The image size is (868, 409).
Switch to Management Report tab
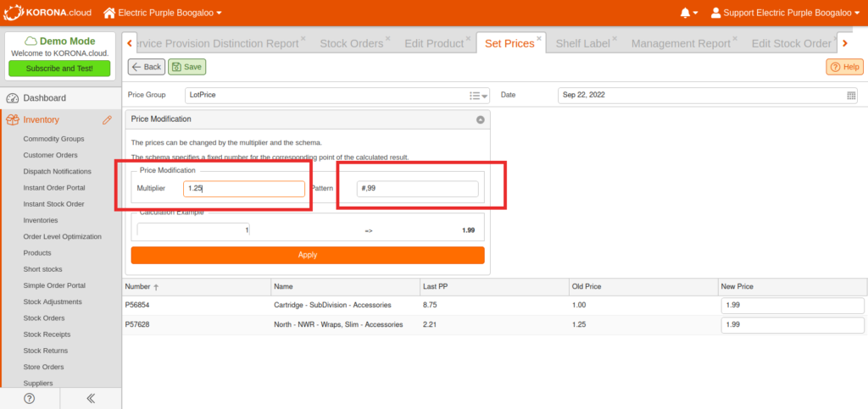(x=681, y=43)
